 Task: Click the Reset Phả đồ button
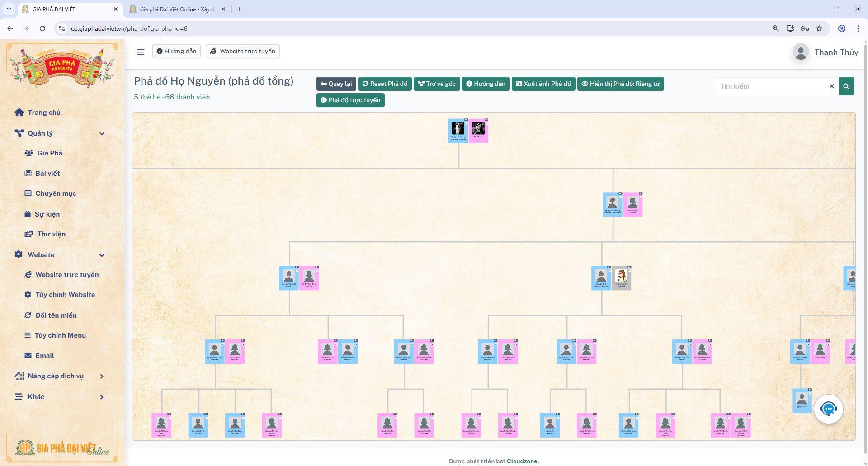coord(385,84)
